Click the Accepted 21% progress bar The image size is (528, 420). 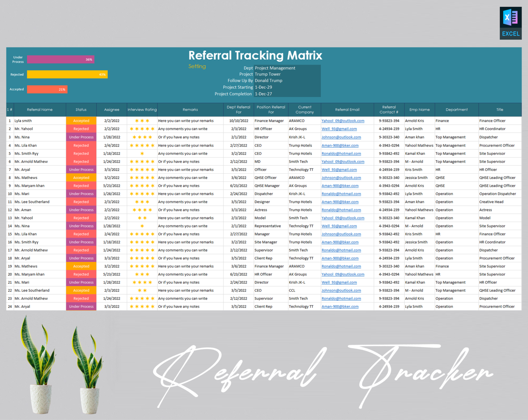(47, 89)
